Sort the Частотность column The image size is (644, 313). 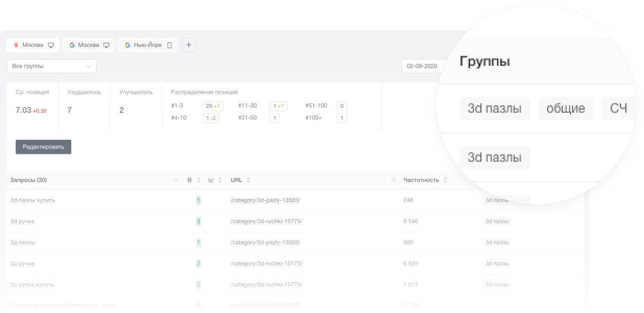click(444, 180)
